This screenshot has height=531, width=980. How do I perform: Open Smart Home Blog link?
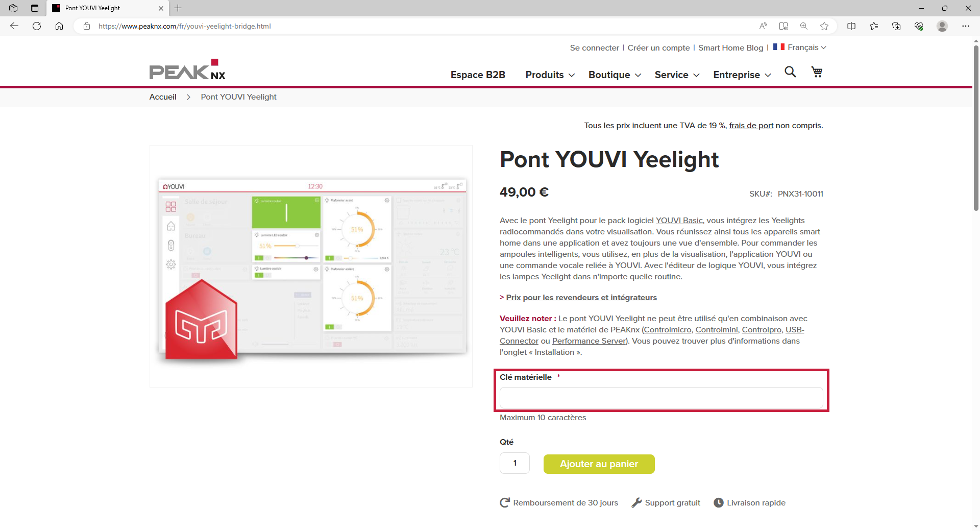[x=730, y=47]
